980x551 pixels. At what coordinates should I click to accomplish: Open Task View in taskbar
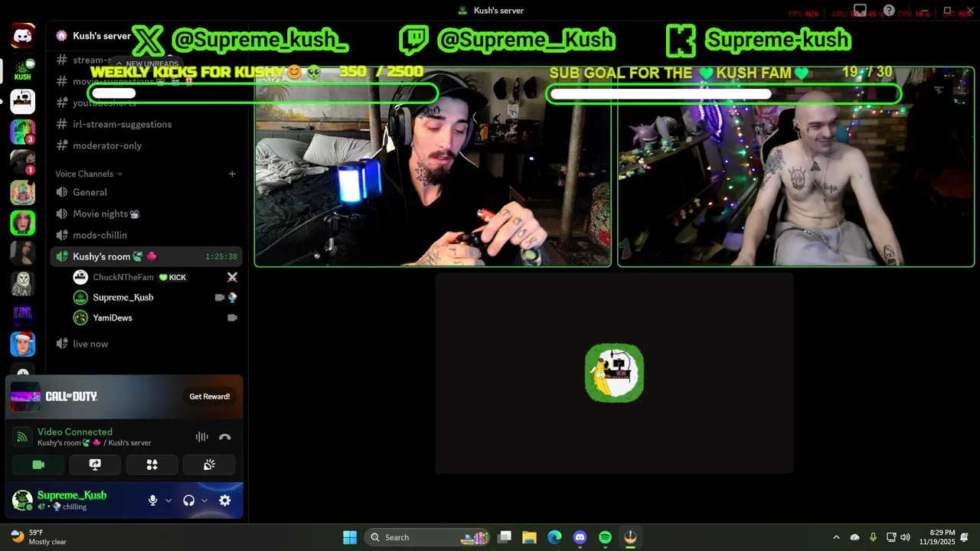(x=505, y=537)
